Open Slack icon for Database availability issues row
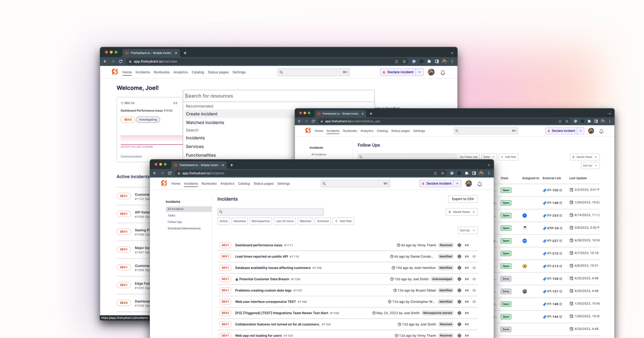The height and width of the screenshot is (338, 644). [459, 268]
